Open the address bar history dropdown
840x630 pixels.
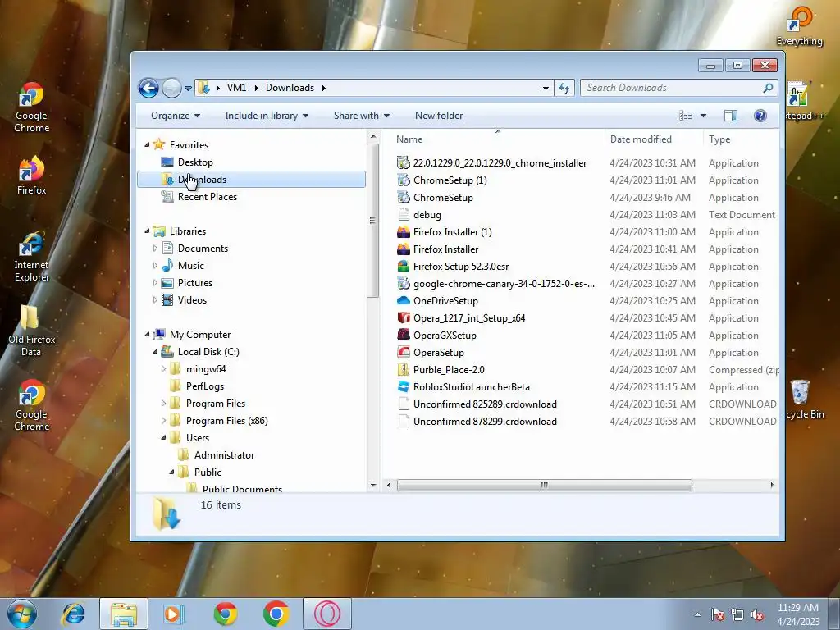pyautogui.click(x=546, y=88)
